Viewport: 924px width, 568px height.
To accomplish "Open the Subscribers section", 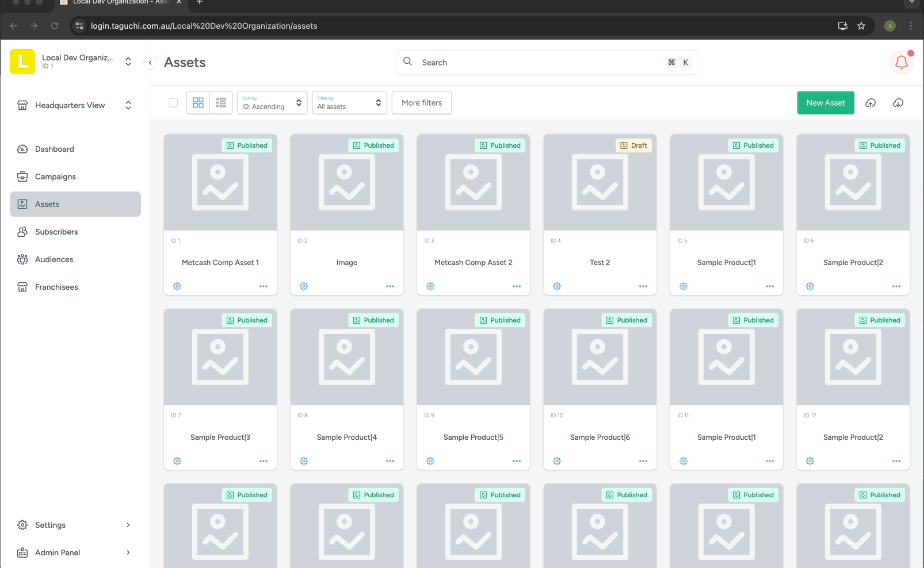I will pos(56,232).
